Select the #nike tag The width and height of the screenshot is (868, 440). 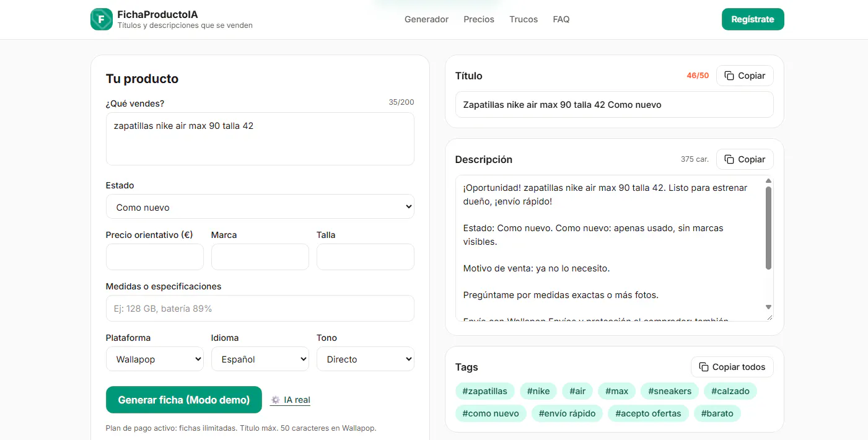(x=538, y=391)
